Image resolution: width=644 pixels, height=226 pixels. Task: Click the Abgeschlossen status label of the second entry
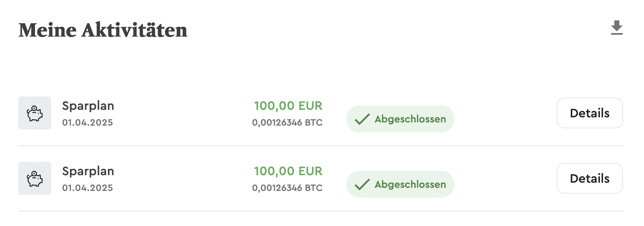pyautogui.click(x=410, y=184)
